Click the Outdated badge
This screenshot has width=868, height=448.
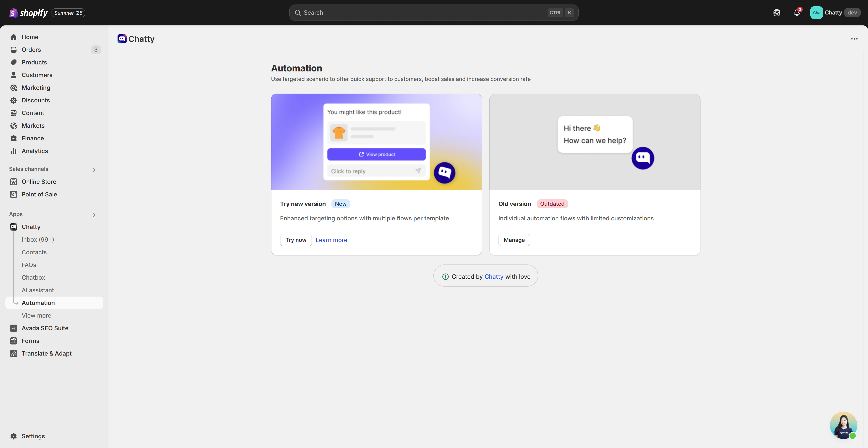[552, 204]
